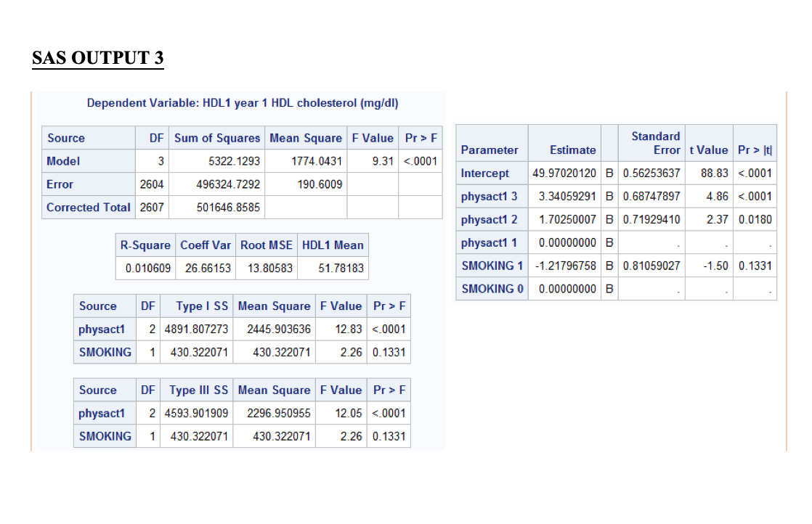Select the physact1 3 parameter label

tap(490, 197)
